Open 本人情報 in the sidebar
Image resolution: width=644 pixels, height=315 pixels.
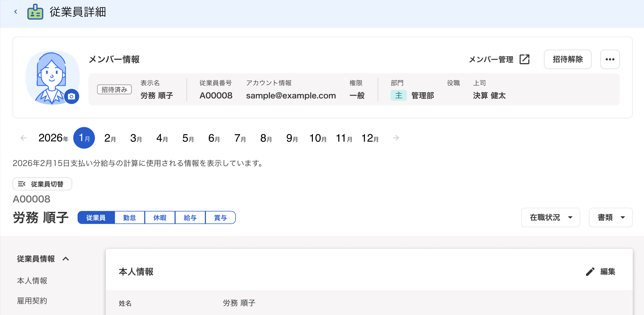tap(32, 281)
